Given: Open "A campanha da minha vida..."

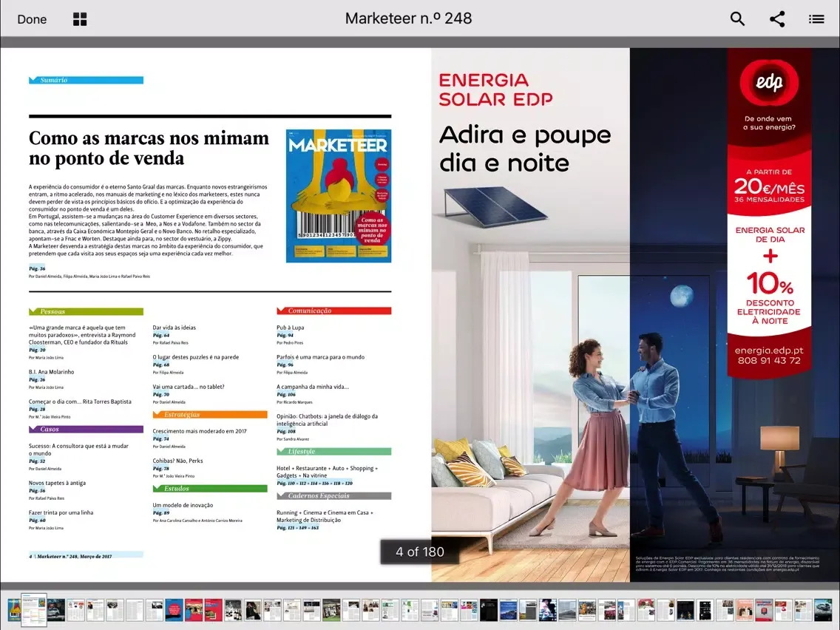Looking at the screenshot, I should (x=312, y=387).
